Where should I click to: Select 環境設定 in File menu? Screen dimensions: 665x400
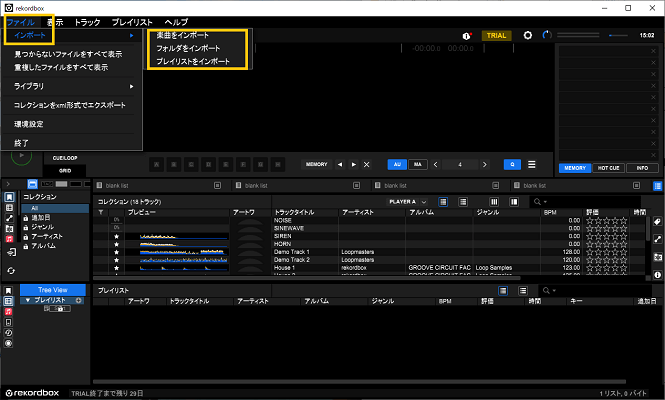coord(29,124)
